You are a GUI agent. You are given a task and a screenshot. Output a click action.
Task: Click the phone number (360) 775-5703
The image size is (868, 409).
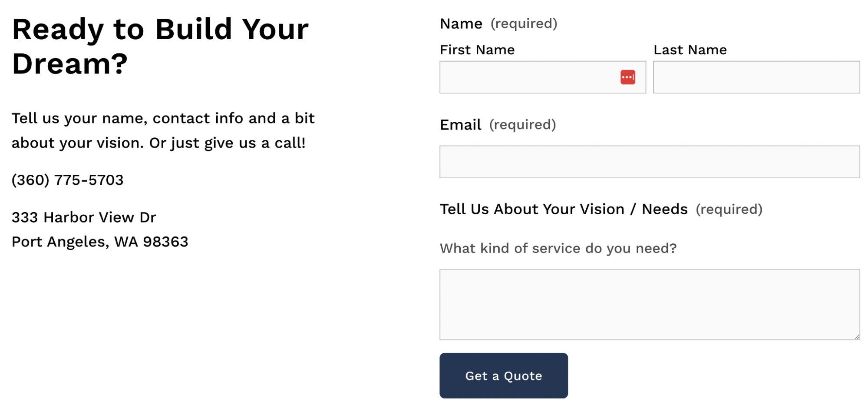coord(67,180)
